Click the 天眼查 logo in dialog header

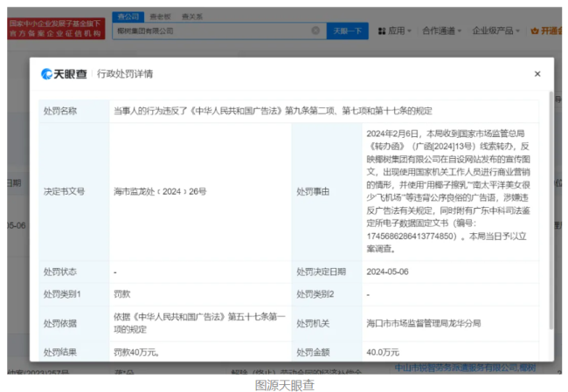coord(64,74)
